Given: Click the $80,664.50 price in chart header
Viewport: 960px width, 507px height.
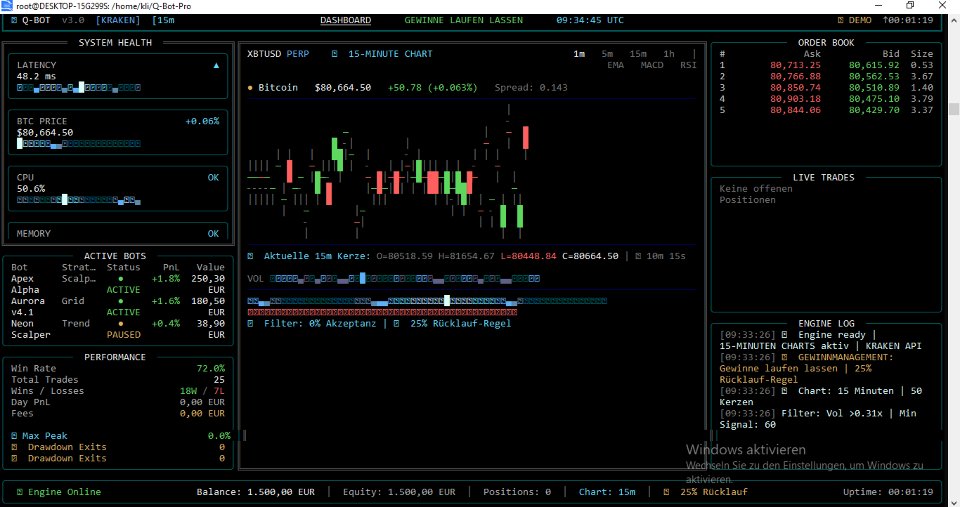Looking at the screenshot, I should coord(343,88).
